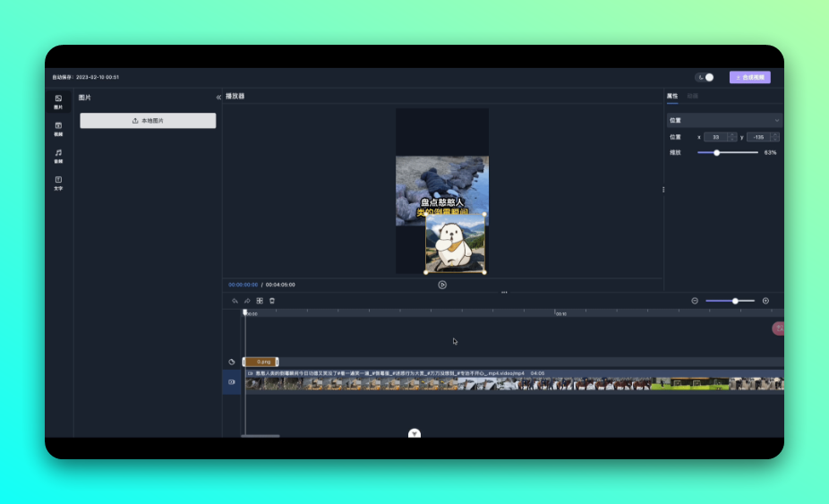This screenshot has width=829, height=504.
Task: Click the x position input field
Action: pyautogui.click(x=716, y=137)
